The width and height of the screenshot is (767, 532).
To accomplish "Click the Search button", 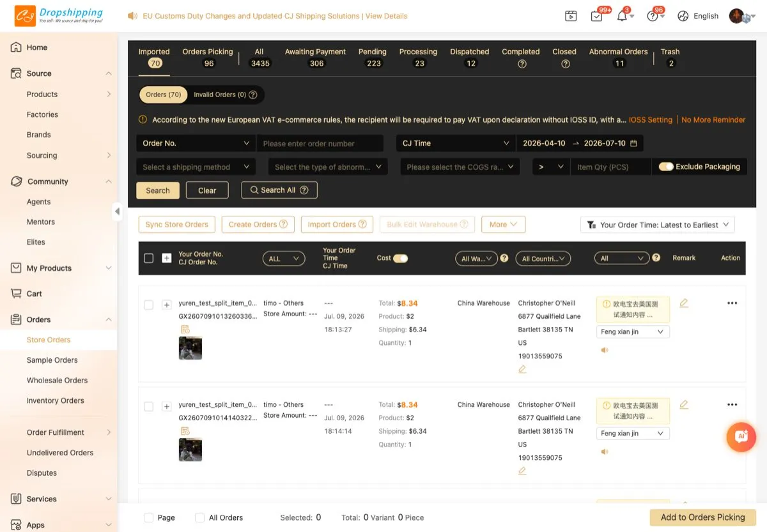I will (158, 190).
